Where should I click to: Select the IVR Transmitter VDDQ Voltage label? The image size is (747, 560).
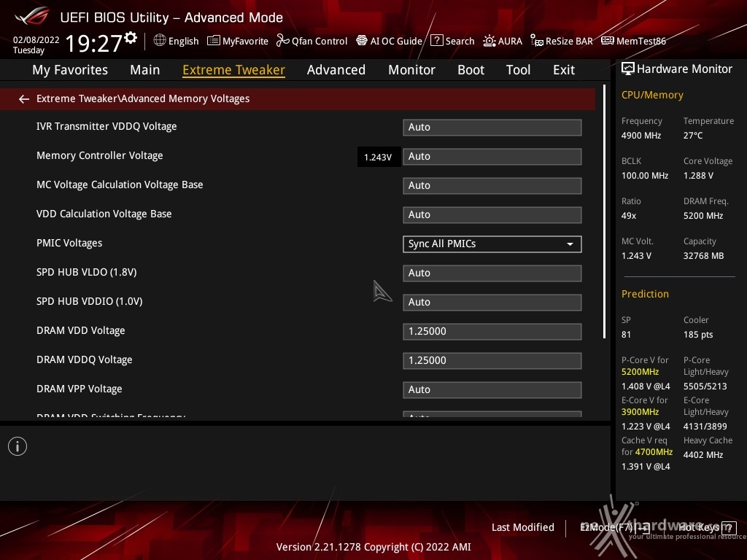(x=107, y=126)
